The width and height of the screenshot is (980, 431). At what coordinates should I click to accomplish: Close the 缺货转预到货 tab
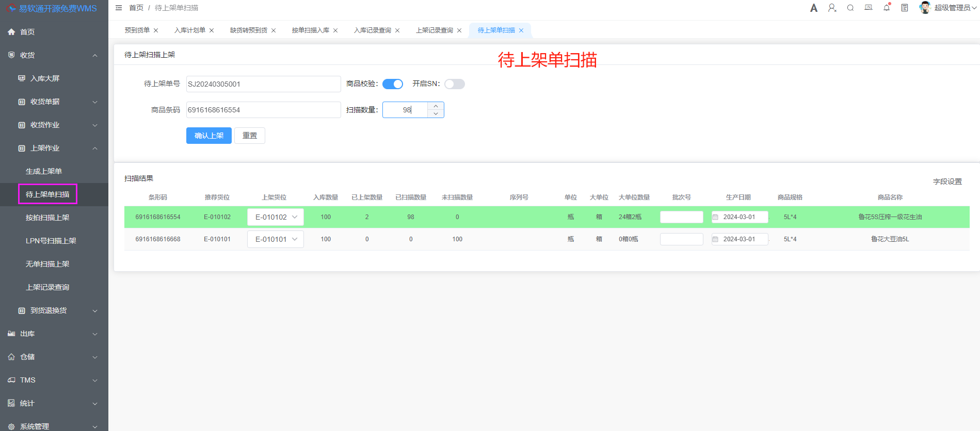point(274,30)
